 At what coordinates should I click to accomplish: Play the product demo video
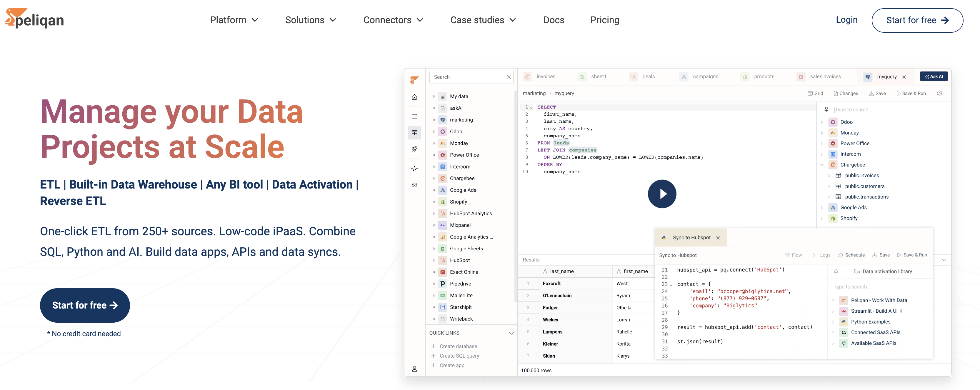662,194
